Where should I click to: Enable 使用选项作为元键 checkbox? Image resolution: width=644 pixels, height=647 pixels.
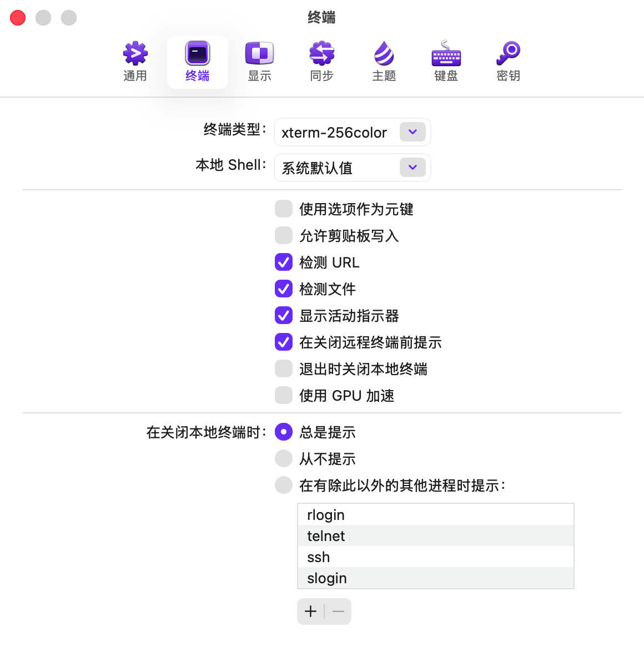[x=284, y=209]
